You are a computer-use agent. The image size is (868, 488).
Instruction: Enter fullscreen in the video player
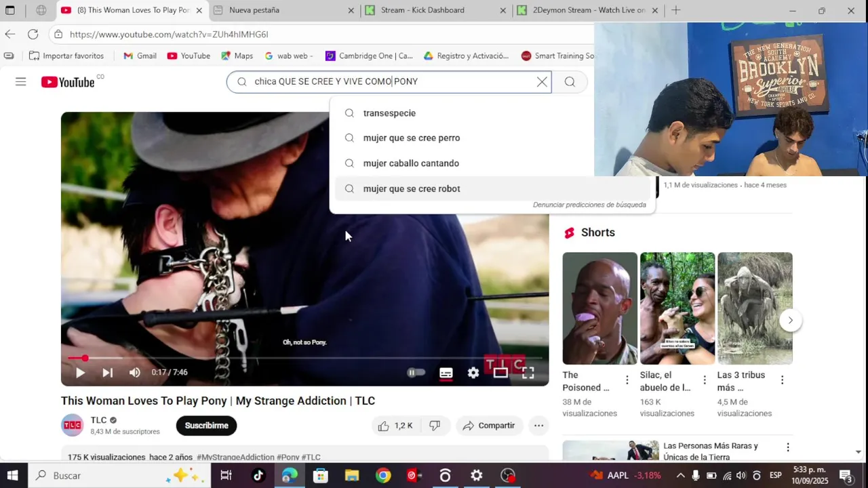click(x=528, y=372)
